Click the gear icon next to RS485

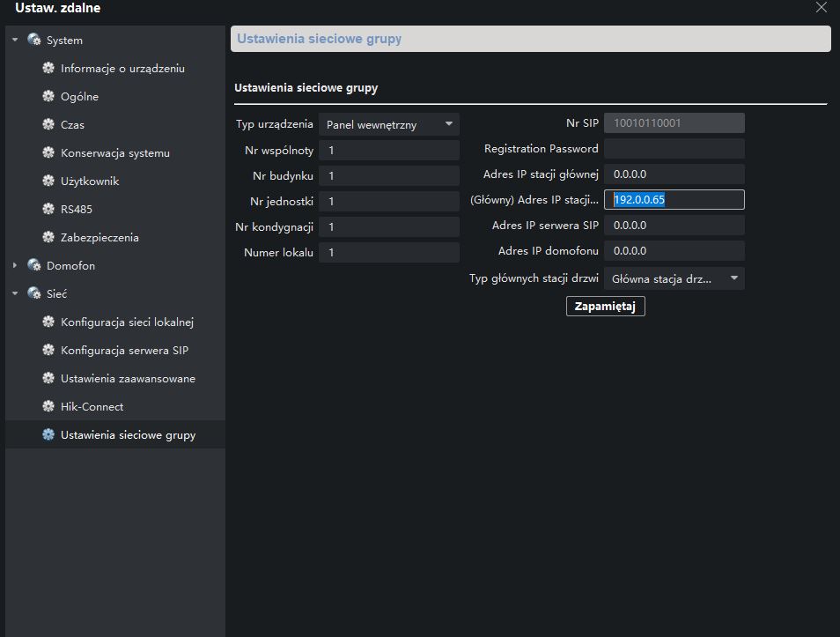click(48, 210)
